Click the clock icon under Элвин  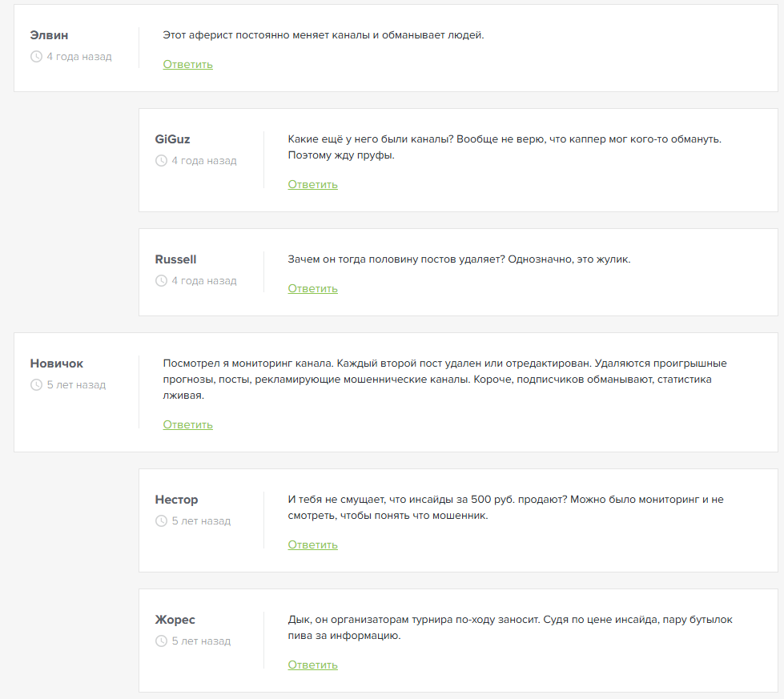coord(36,57)
